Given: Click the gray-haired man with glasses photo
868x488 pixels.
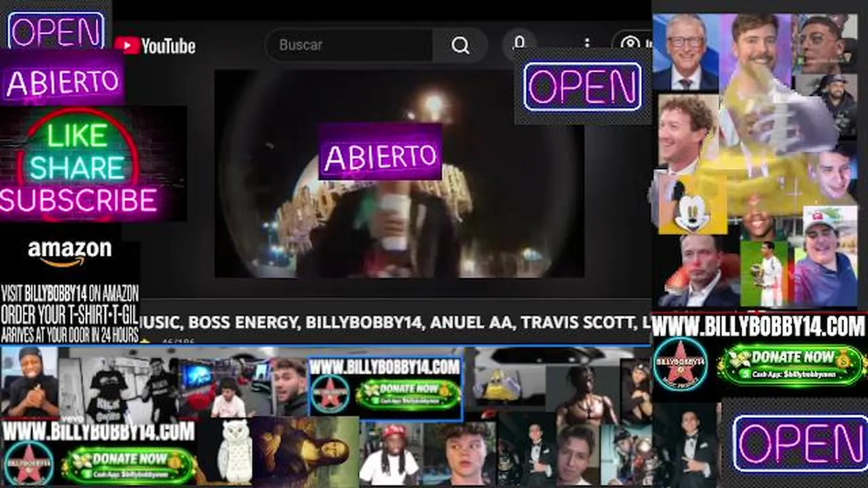Looking at the screenshot, I should click(x=685, y=53).
